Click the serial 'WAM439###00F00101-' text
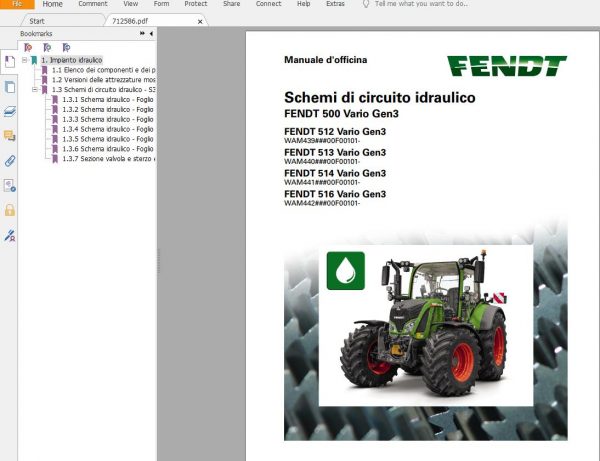 [322, 141]
